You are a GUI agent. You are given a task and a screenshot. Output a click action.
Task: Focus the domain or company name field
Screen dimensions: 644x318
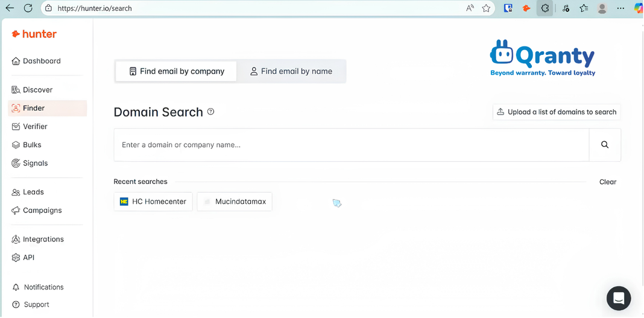click(352, 145)
